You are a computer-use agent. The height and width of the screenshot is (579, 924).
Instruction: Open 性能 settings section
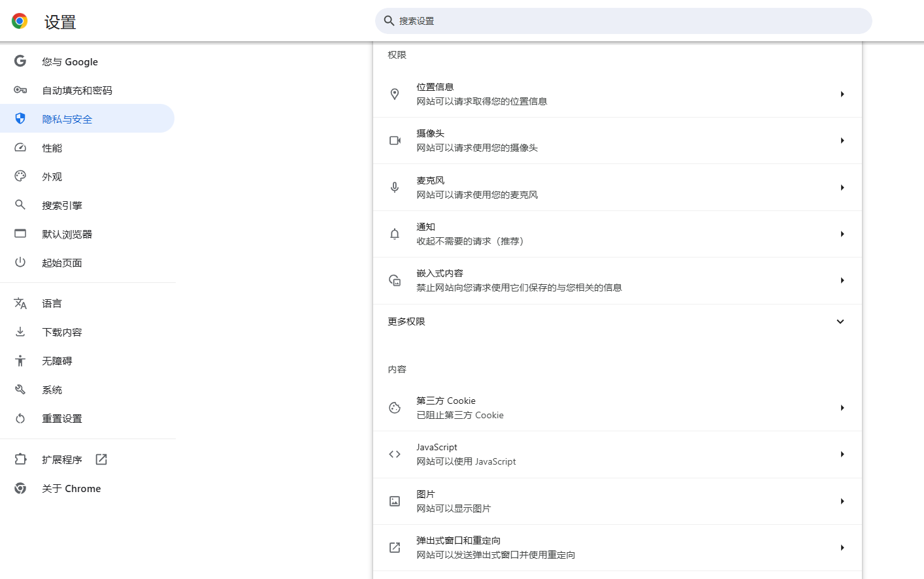[x=87, y=148]
